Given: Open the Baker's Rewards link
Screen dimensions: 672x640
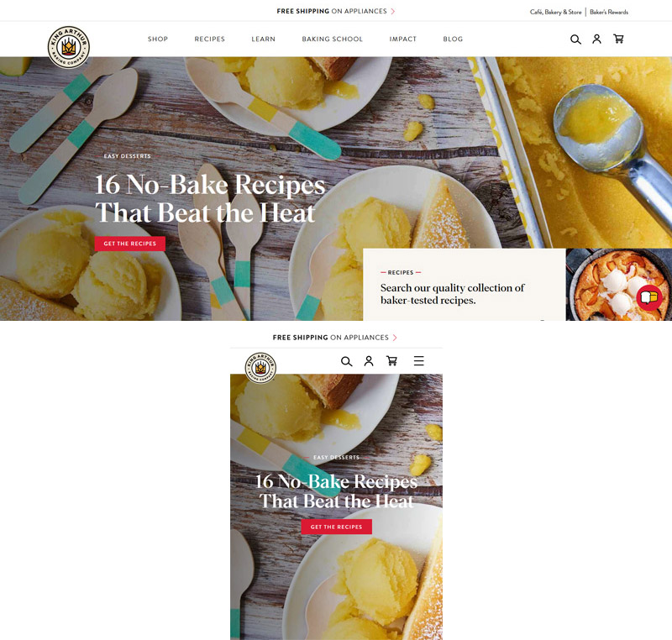Looking at the screenshot, I should [x=609, y=12].
